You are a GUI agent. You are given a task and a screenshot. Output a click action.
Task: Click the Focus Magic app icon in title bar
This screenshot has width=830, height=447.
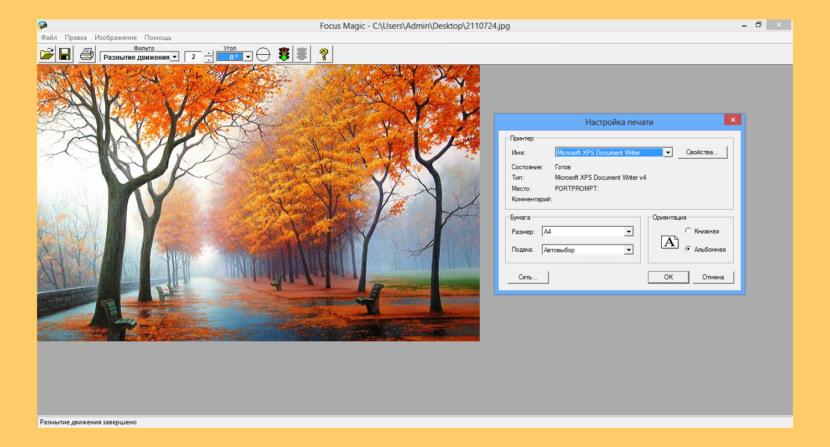pyautogui.click(x=43, y=25)
